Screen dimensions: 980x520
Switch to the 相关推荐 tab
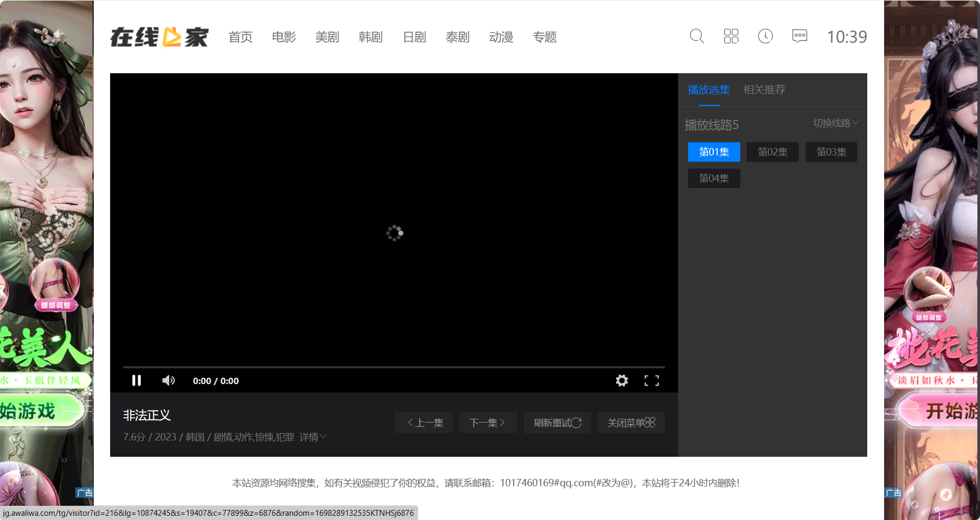(764, 90)
